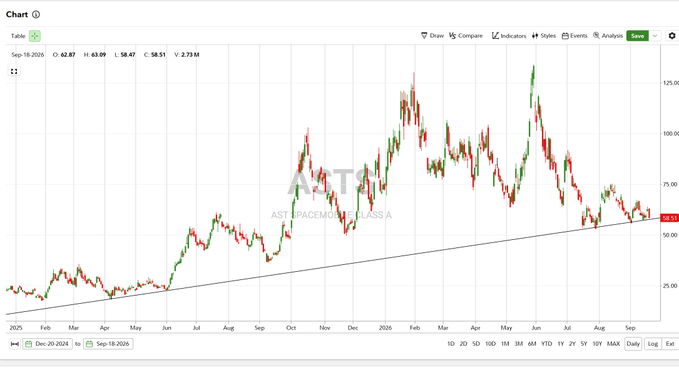Select the 10Y time range
This screenshot has width=679, height=377.
click(x=597, y=344)
